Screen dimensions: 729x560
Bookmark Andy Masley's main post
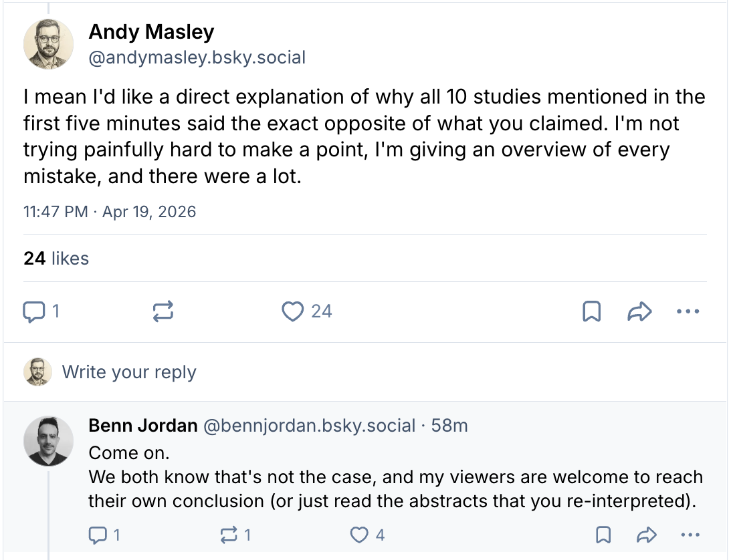point(592,311)
